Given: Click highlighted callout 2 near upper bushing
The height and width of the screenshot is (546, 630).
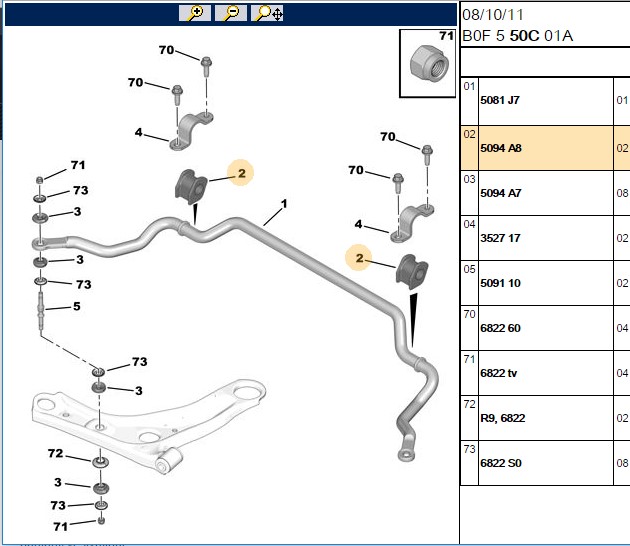Looking at the screenshot, I should click(x=241, y=173).
